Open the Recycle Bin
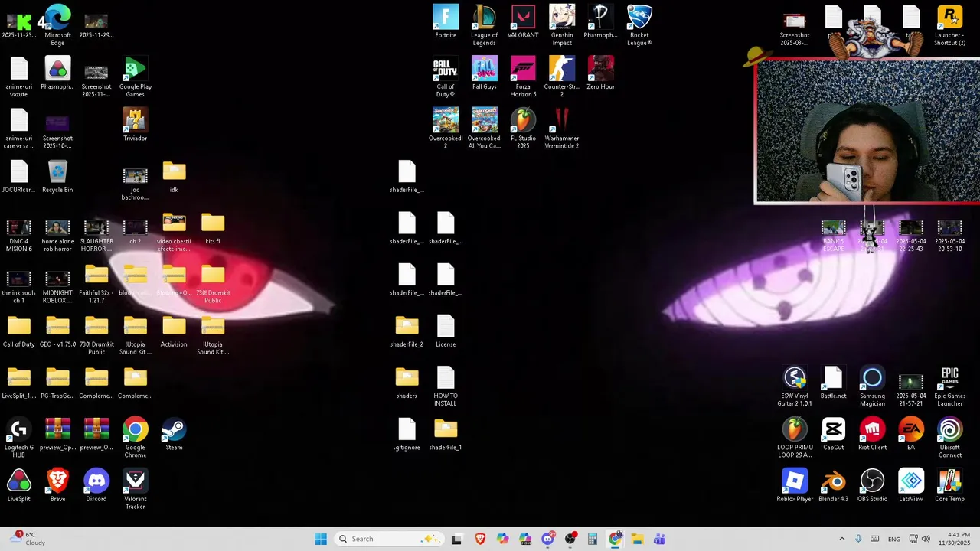This screenshot has width=980, height=551. (x=57, y=176)
